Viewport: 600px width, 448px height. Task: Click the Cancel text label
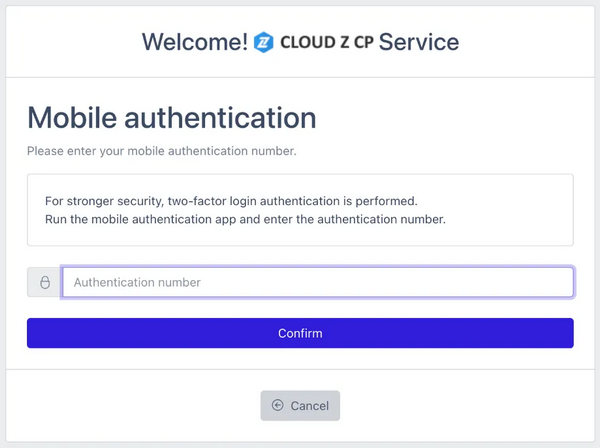click(310, 406)
